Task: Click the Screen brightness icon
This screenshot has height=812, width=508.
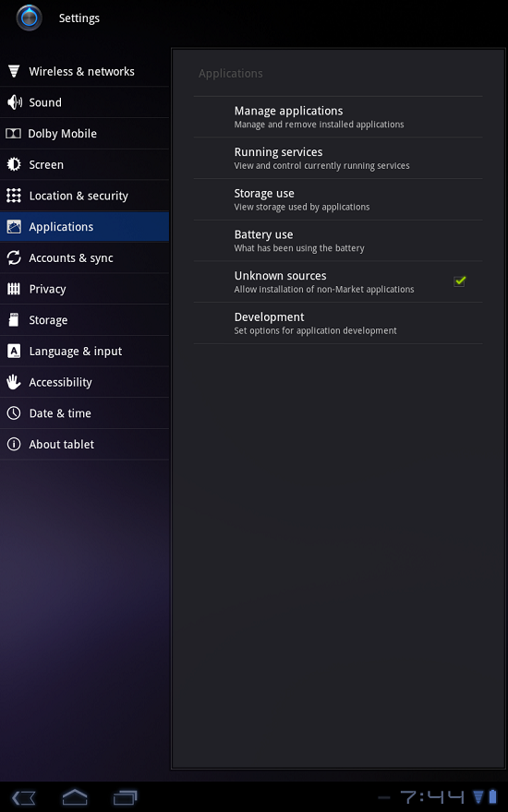Action: tap(14, 164)
